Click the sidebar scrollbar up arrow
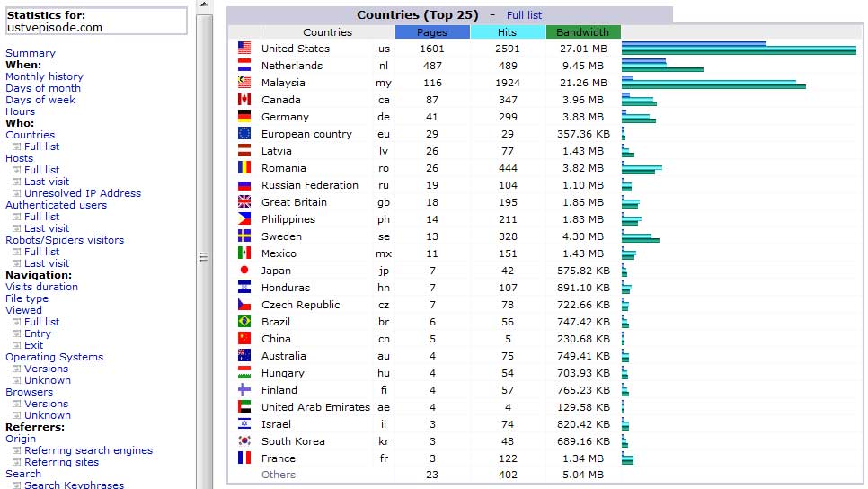The image size is (868, 489). (204, 5)
